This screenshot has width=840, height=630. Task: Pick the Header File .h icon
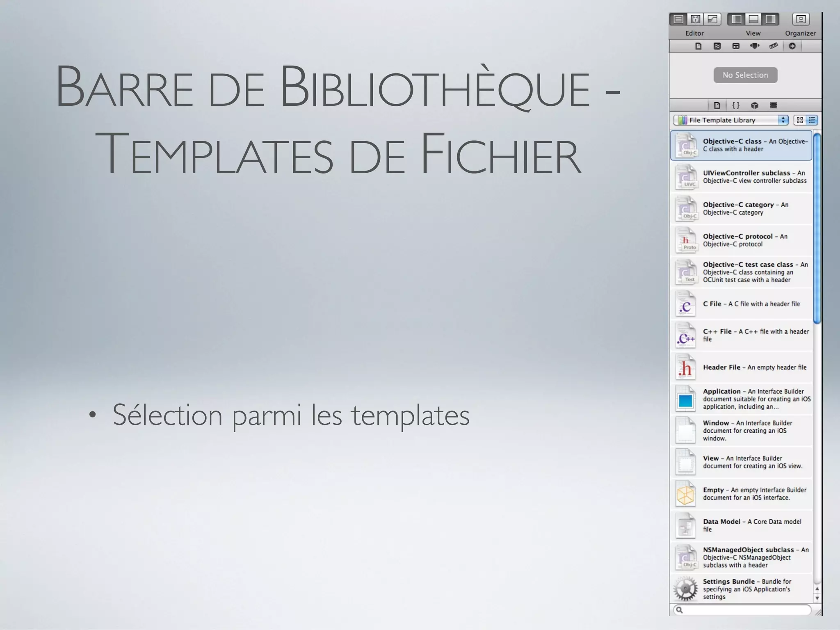tap(685, 367)
